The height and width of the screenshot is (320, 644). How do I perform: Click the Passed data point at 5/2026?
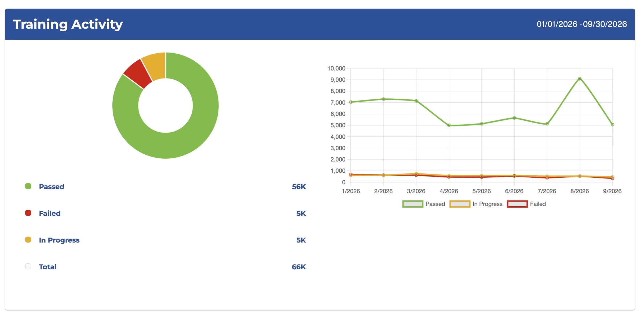click(x=482, y=124)
